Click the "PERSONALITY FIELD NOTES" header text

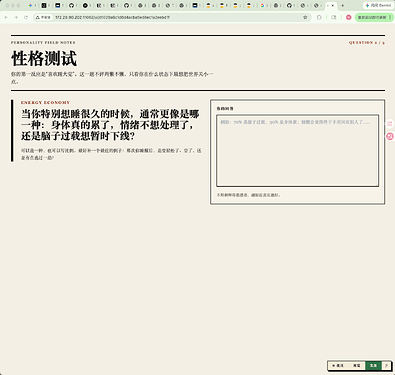(43, 43)
